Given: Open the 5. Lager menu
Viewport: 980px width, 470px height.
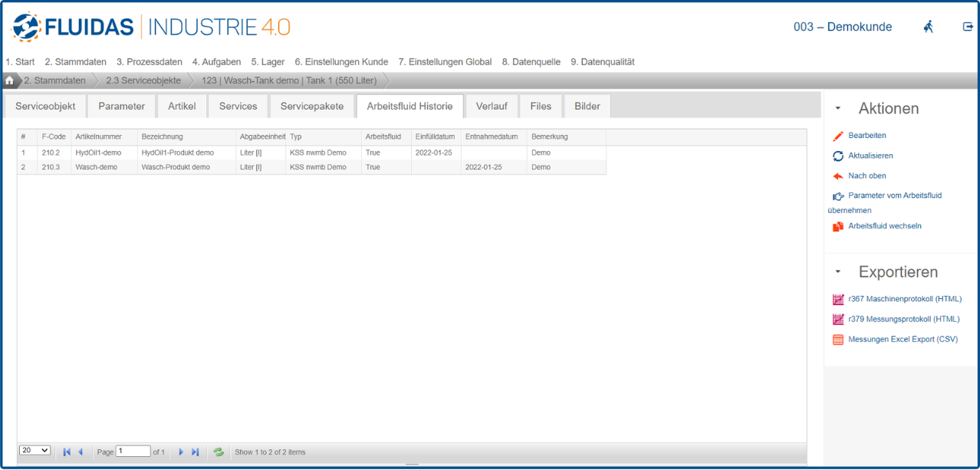Looking at the screenshot, I should click(268, 62).
